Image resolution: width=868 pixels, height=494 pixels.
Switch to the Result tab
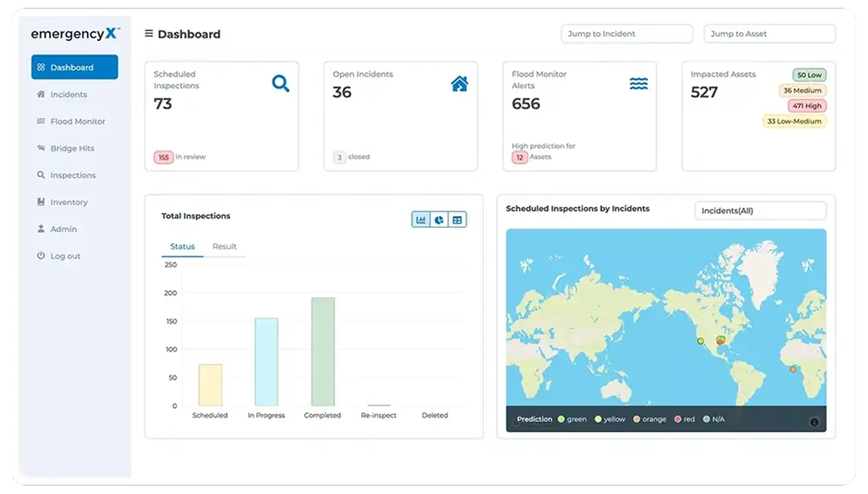[x=224, y=246]
